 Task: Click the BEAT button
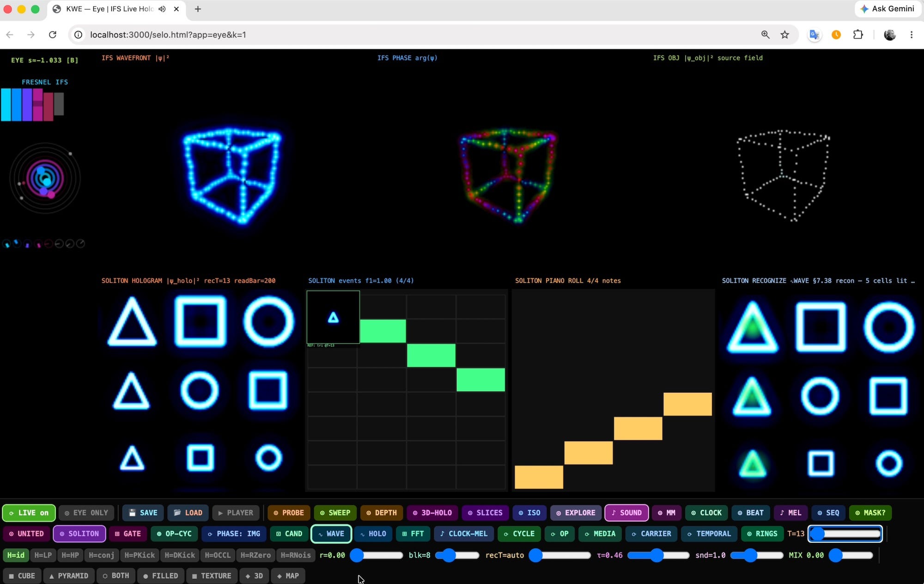pos(751,513)
